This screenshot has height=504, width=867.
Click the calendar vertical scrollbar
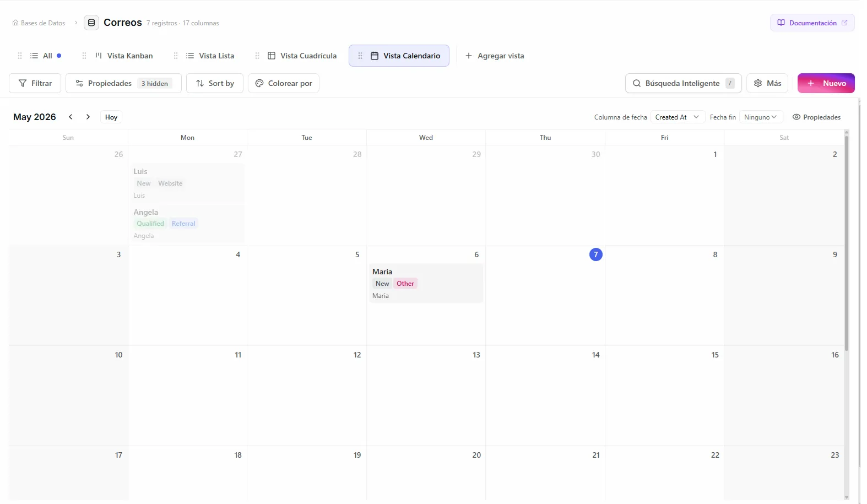pyautogui.click(x=847, y=242)
